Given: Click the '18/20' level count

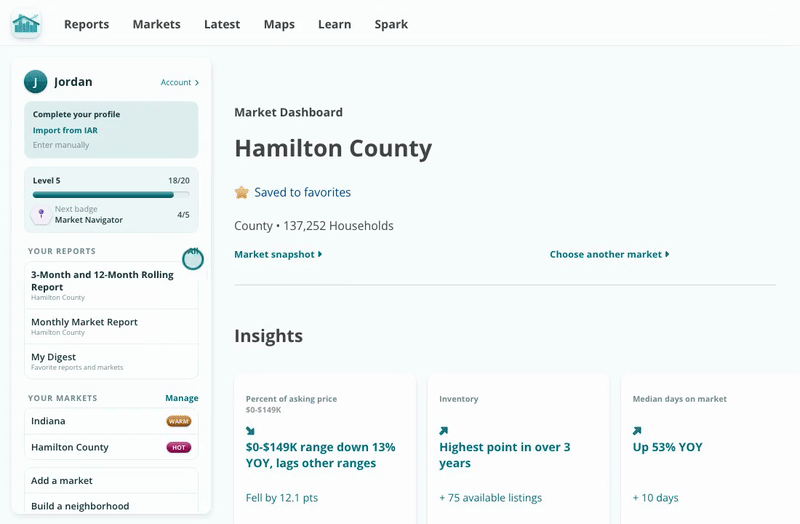Looking at the screenshot, I should pyautogui.click(x=179, y=181).
